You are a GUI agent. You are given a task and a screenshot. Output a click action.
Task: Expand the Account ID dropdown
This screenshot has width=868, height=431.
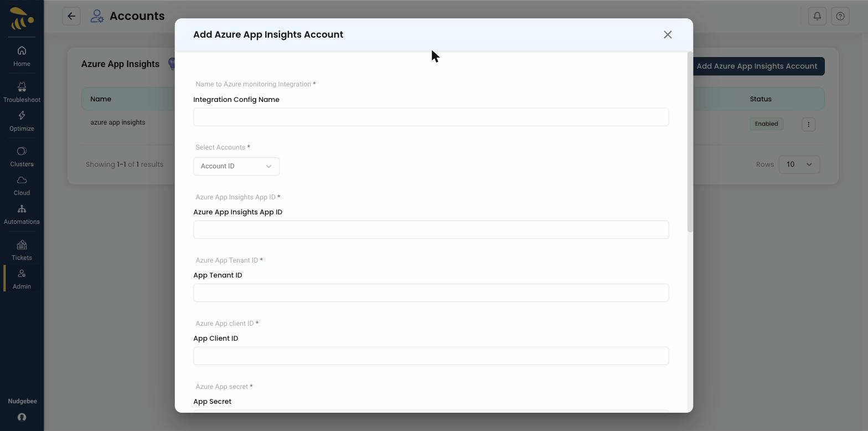click(236, 166)
